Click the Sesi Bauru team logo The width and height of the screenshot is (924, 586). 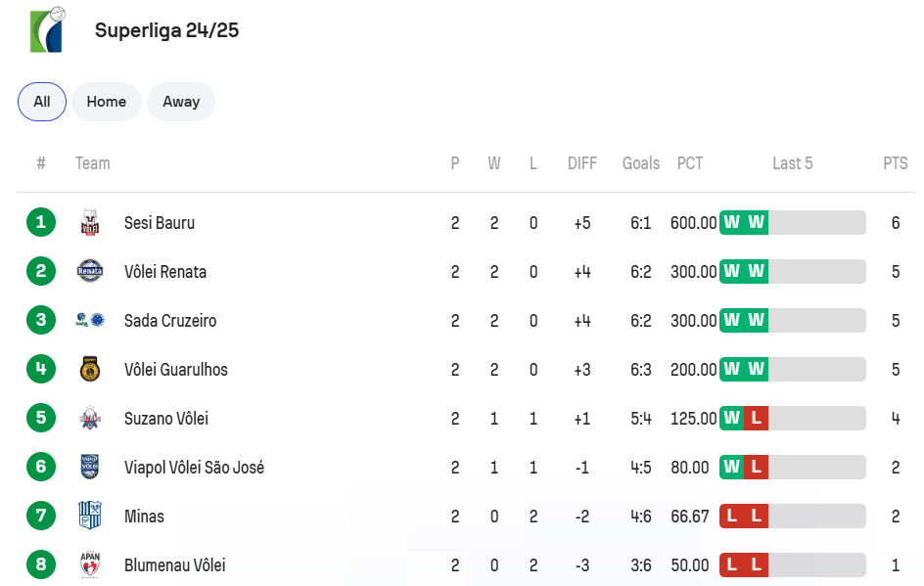90,223
